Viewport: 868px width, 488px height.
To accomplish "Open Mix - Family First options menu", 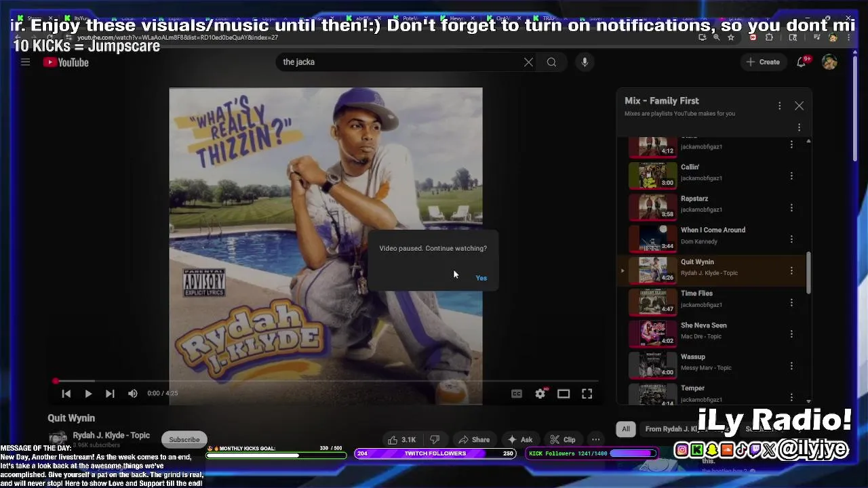I will pyautogui.click(x=780, y=106).
